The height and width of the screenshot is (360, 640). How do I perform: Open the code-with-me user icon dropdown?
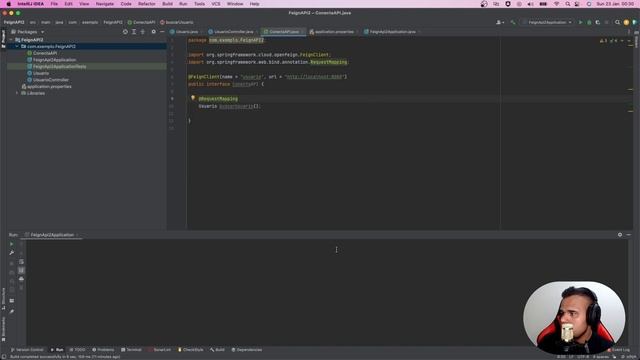[500, 22]
